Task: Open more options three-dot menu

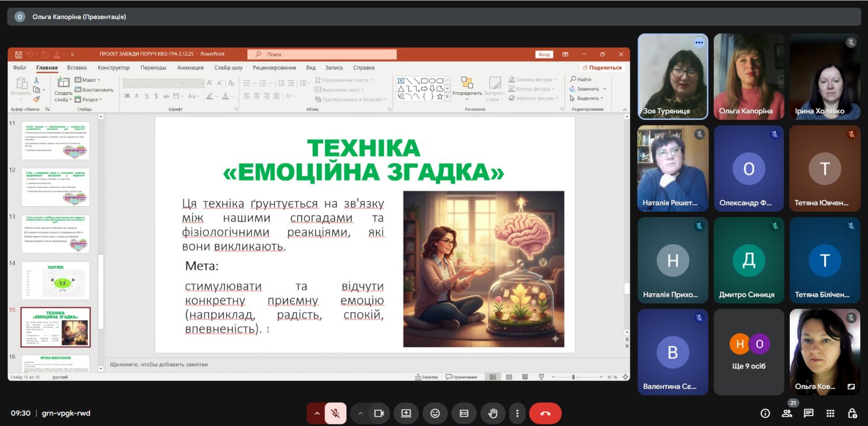Action: pyautogui.click(x=517, y=414)
